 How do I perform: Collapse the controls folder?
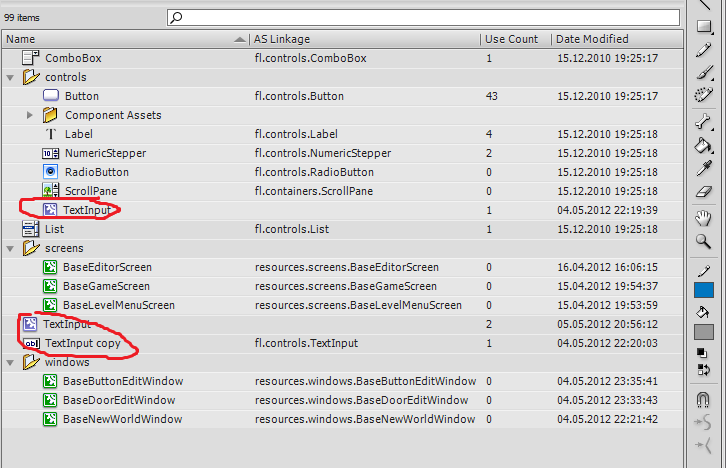(x=10, y=77)
